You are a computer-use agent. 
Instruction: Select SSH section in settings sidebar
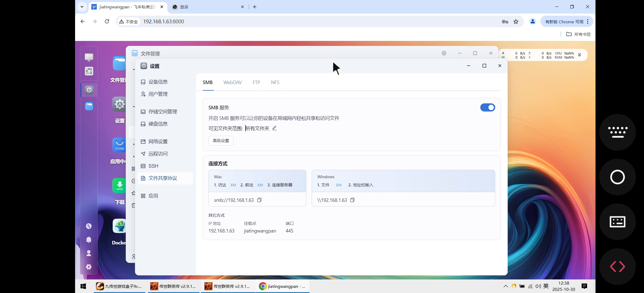[153, 166]
